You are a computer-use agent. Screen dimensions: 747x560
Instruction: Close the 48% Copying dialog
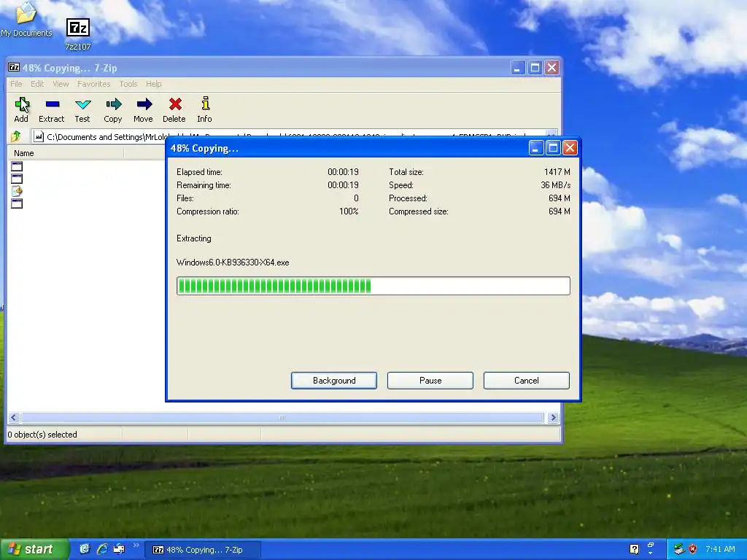(570, 148)
